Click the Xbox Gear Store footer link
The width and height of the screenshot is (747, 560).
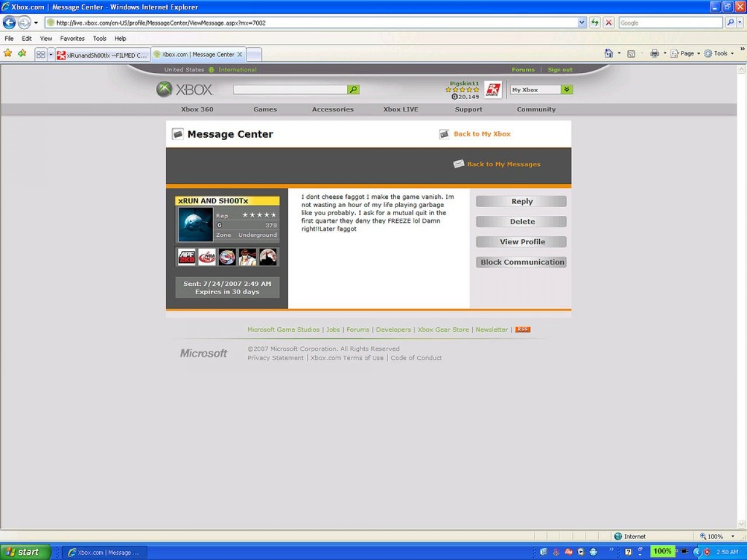click(443, 330)
